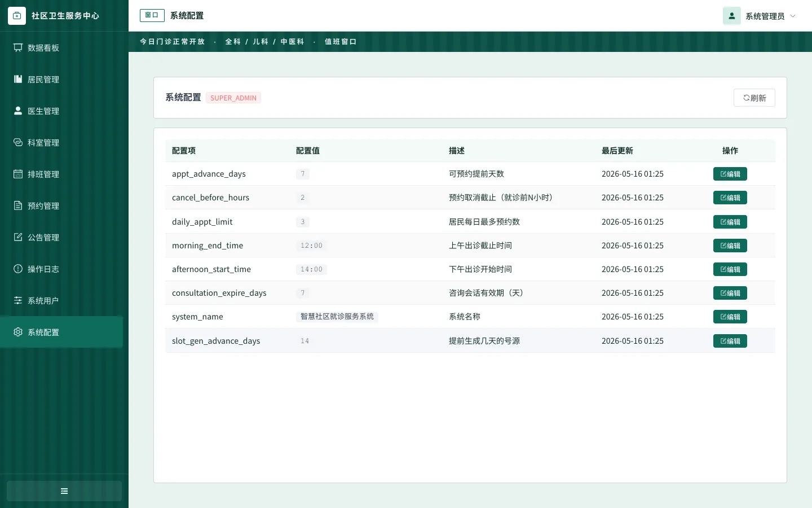Image resolution: width=812 pixels, height=508 pixels.
Task: Click the 公告管理 edit icon
Action: (18, 238)
